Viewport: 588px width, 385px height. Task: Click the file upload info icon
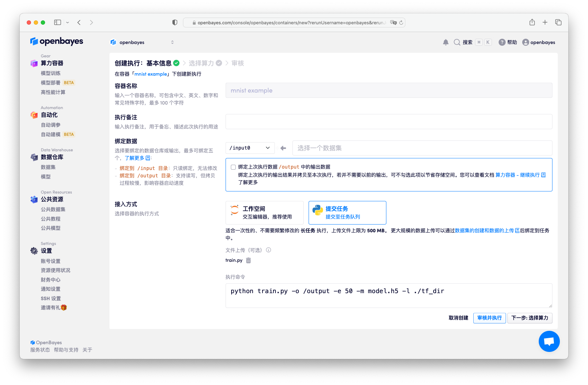(x=268, y=250)
